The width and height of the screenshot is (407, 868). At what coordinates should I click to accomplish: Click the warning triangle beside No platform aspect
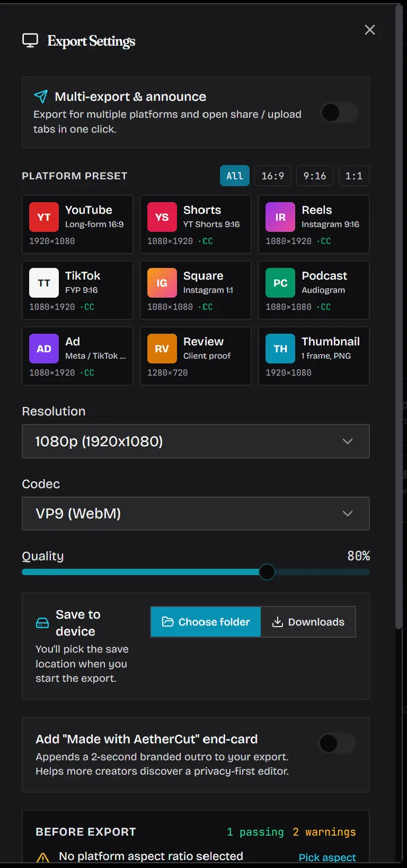pos(43,857)
